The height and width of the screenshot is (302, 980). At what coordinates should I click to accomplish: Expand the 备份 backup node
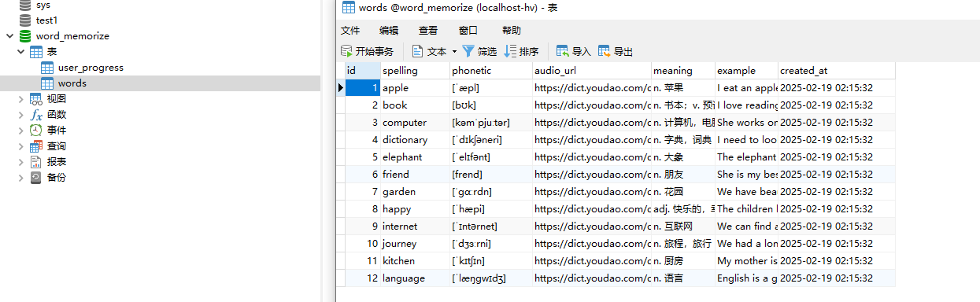21,178
